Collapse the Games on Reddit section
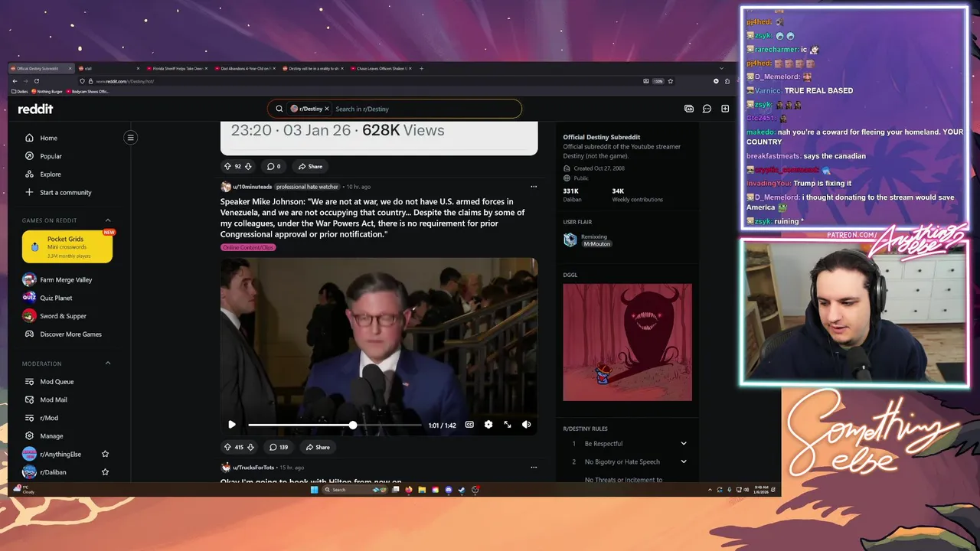 (x=108, y=220)
